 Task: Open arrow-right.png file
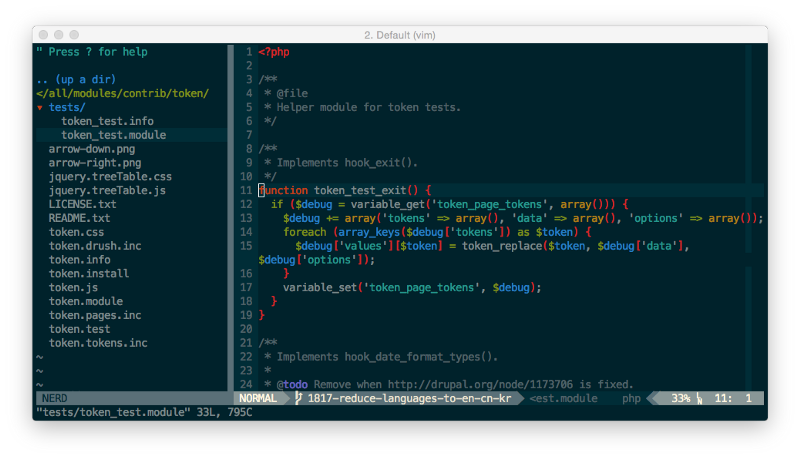(95, 163)
